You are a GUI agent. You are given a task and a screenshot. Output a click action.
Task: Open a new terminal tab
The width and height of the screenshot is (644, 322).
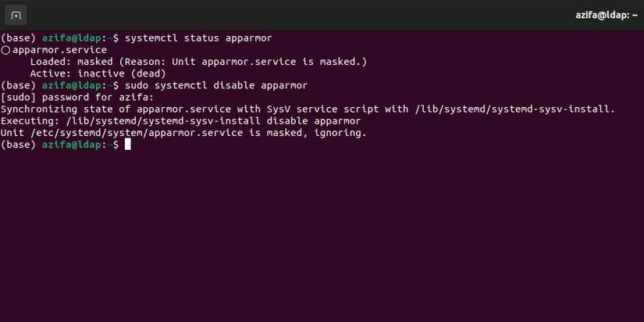coord(16,16)
